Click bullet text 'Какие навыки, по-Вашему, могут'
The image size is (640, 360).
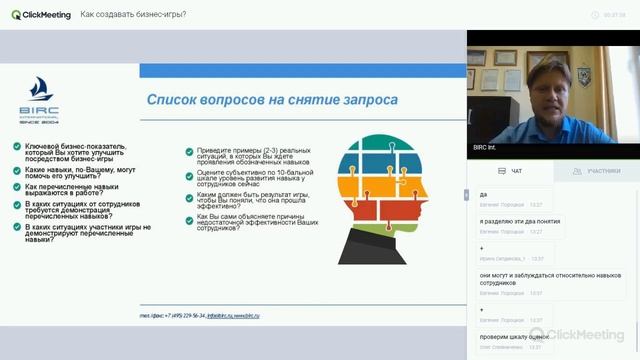(x=80, y=173)
